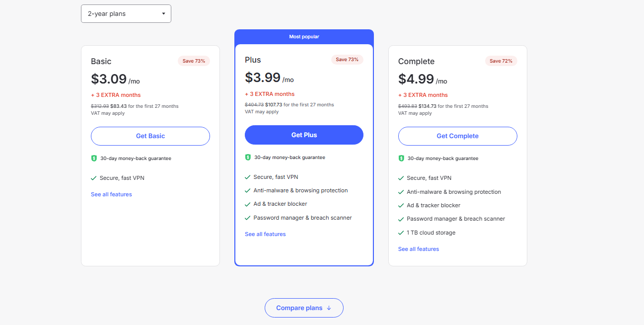
Task: Click the checkmark beside 1 TB cloud storage
Action: 401,233
